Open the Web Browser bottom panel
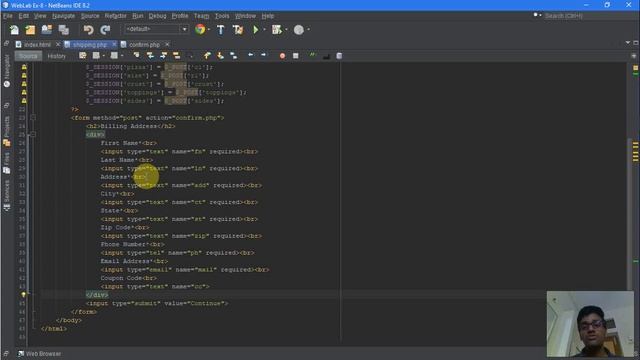The image size is (640, 360). click(40, 354)
